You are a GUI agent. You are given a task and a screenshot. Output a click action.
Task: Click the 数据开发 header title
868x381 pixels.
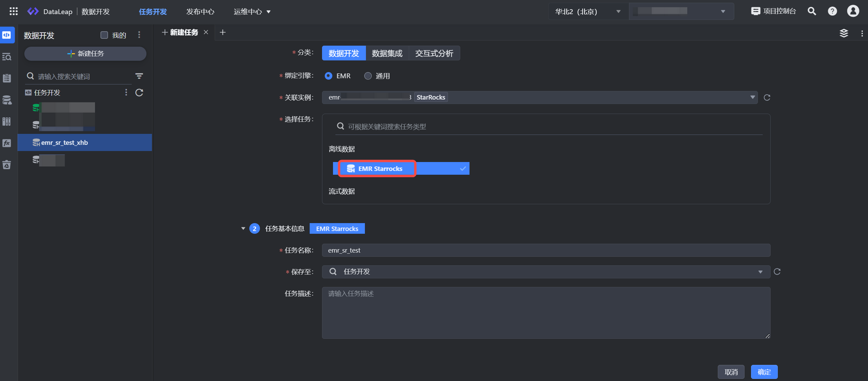point(39,35)
